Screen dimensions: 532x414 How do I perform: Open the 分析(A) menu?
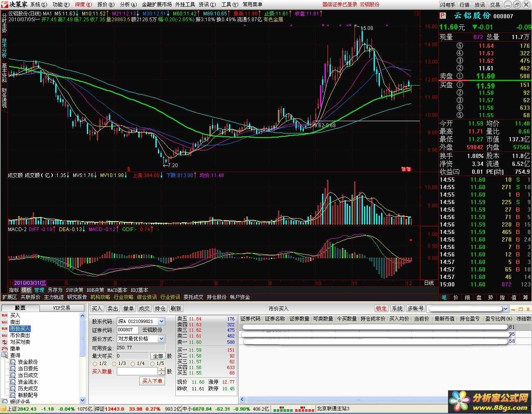click(x=128, y=5)
